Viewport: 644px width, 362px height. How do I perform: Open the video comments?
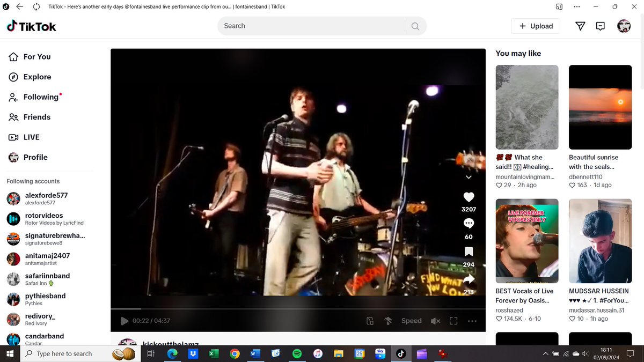pos(469,224)
